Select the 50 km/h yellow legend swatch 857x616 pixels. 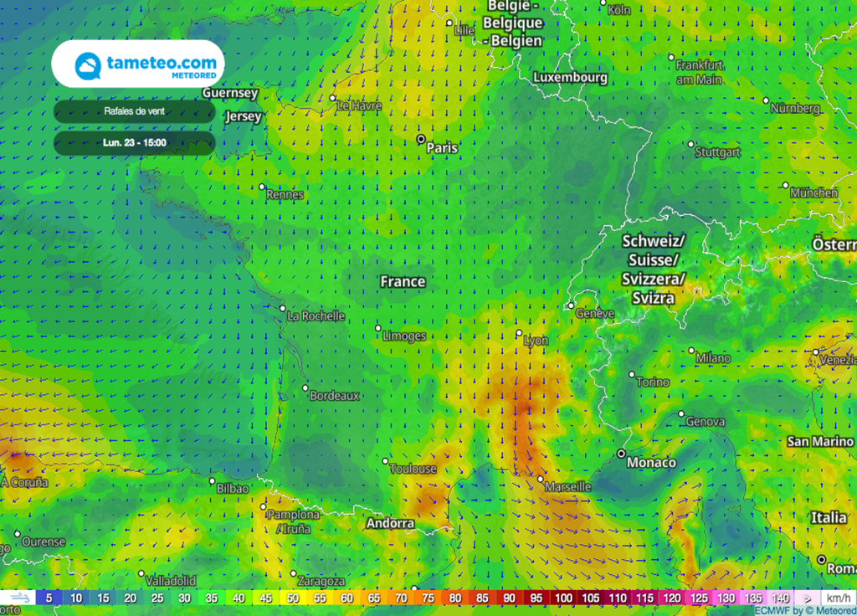coord(293,598)
